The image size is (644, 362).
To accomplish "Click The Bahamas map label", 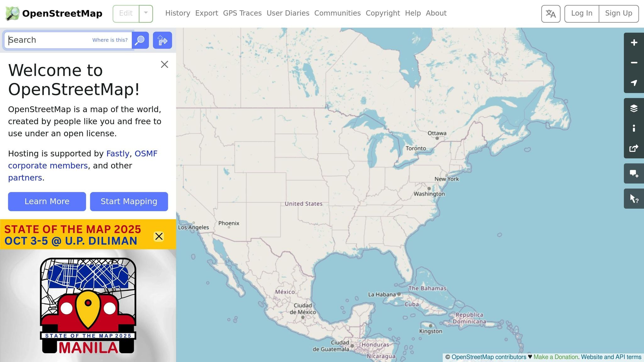I will (427, 288).
